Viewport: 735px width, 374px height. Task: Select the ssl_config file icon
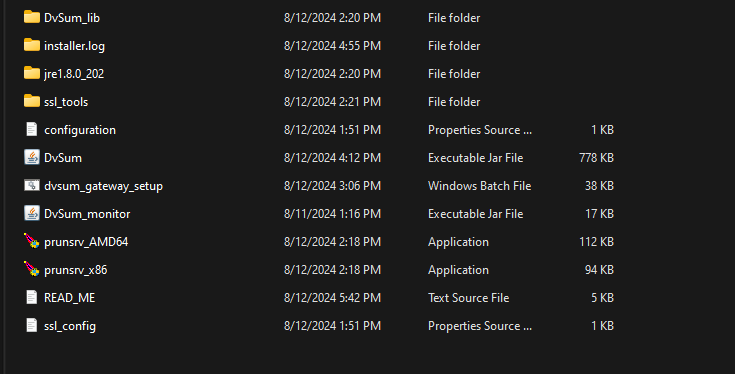[x=31, y=325]
